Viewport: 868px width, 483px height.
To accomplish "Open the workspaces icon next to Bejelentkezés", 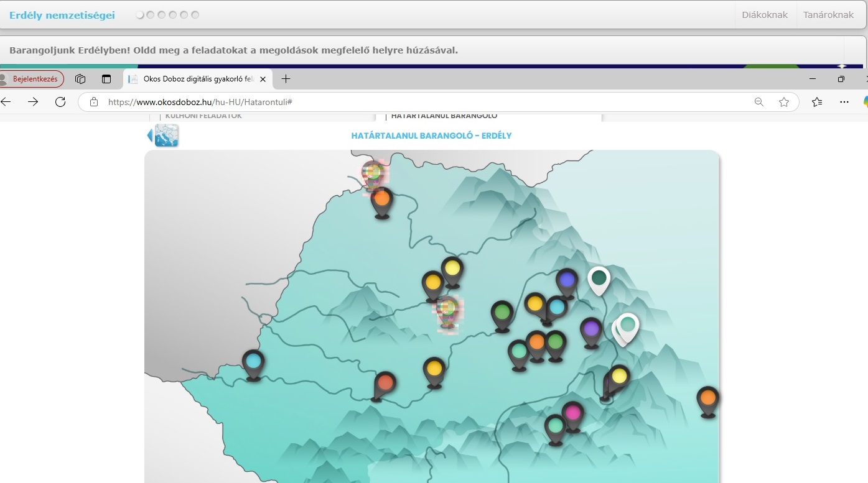I will coord(80,79).
